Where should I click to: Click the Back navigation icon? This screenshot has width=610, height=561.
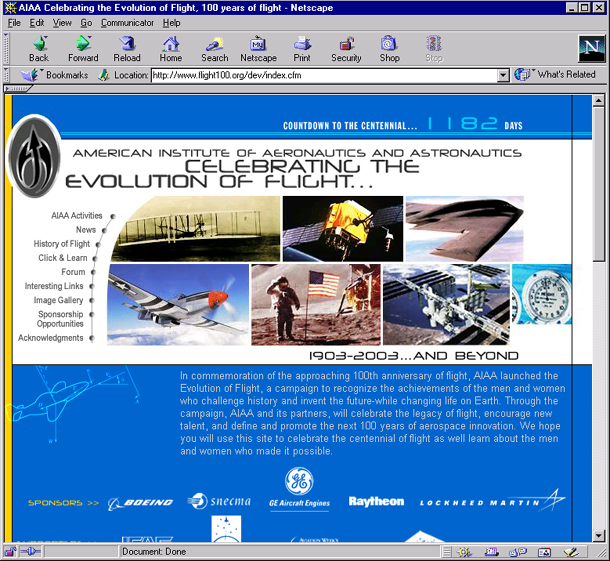[39, 44]
